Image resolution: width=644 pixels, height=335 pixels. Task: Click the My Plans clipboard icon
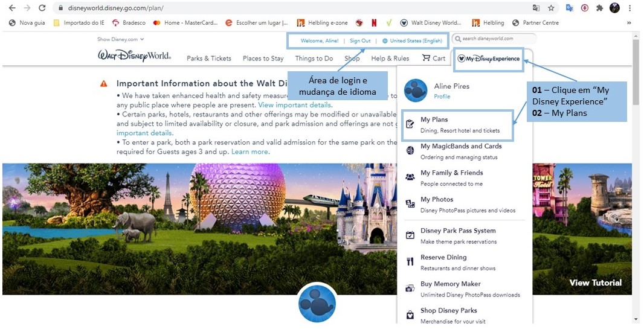(410, 124)
